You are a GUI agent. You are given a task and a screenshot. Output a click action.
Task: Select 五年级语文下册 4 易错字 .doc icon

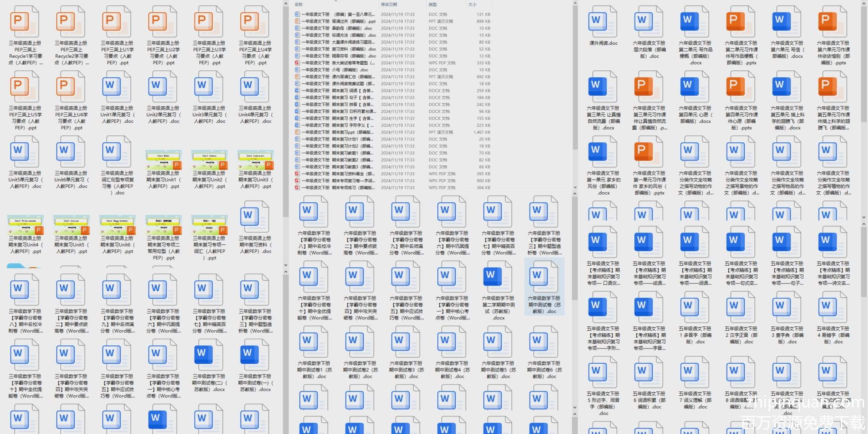[833, 307]
